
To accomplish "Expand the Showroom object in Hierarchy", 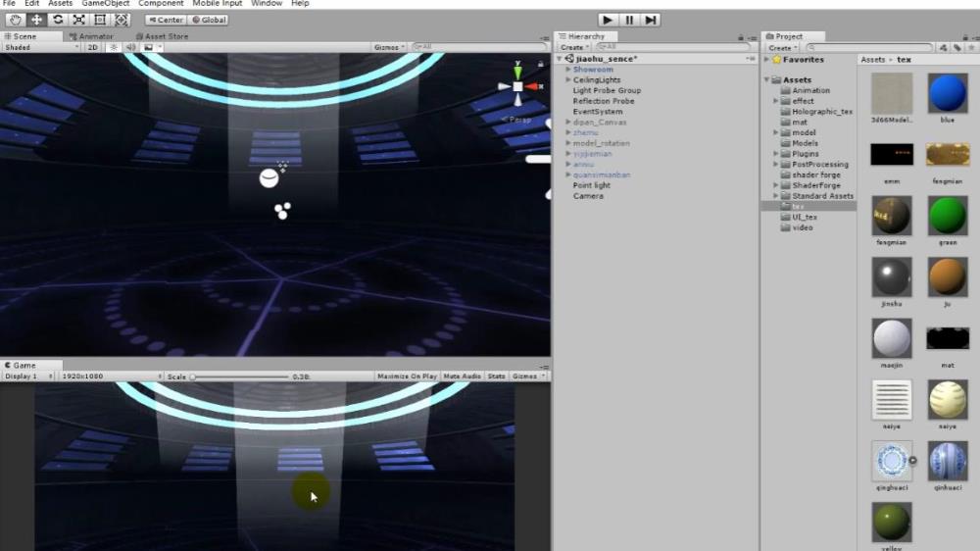I will (568, 70).
